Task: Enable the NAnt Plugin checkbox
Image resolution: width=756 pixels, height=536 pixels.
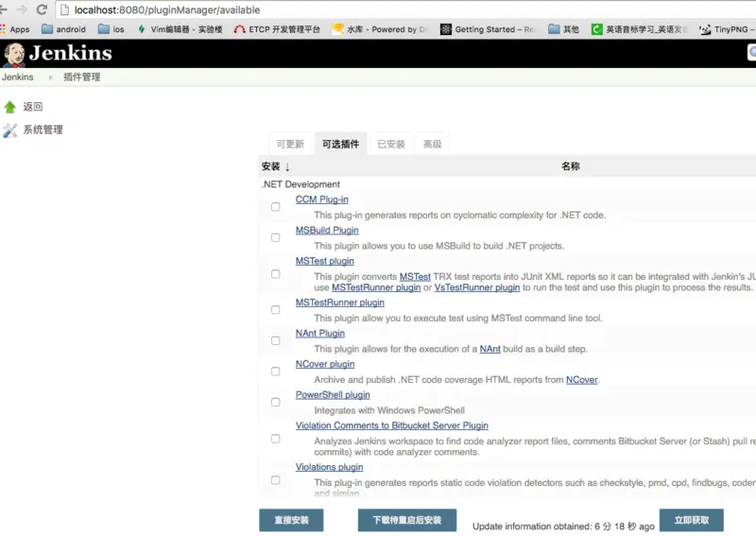Action: pos(275,340)
